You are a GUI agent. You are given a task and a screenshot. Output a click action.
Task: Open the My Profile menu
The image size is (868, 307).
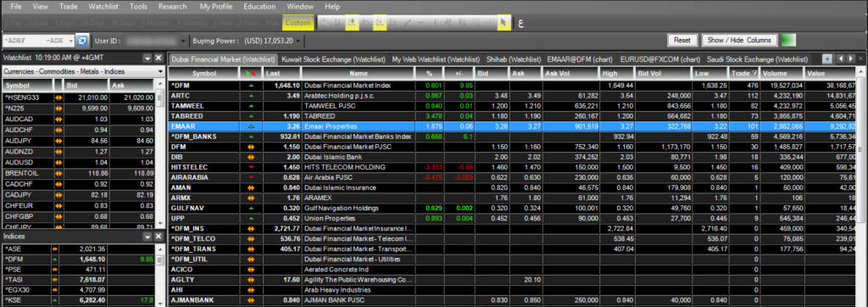(x=215, y=7)
